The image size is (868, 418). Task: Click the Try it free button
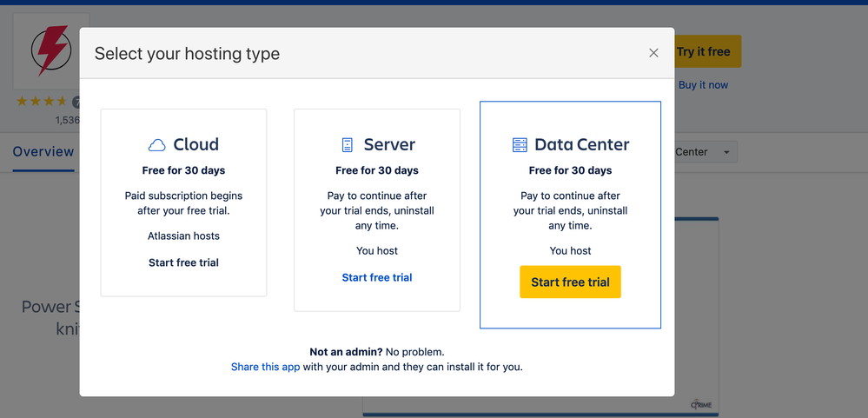tap(707, 51)
